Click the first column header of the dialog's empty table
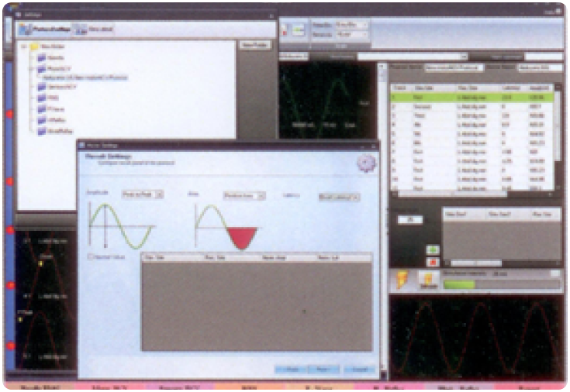The width and height of the screenshot is (570, 392). (x=172, y=257)
